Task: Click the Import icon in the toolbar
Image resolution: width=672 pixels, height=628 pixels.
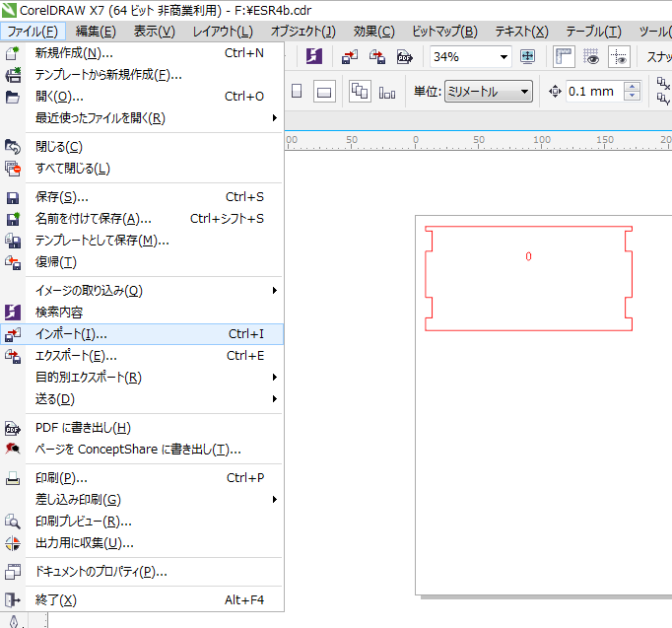Action: coord(350,56)
